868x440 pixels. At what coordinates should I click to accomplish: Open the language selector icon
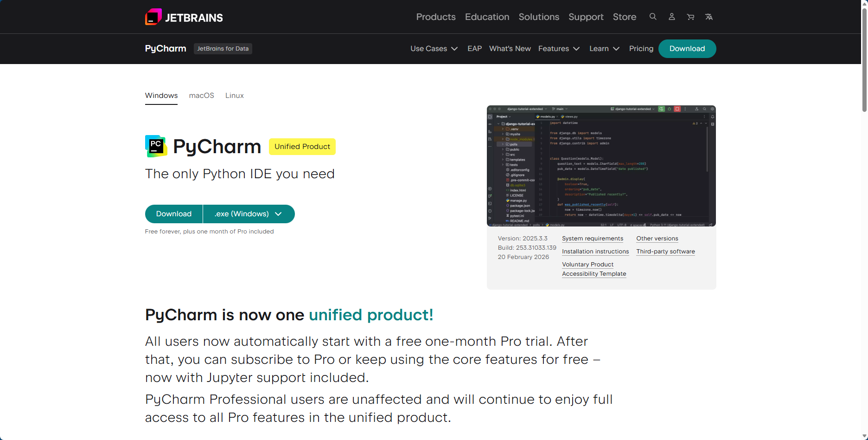tap(709, 17)
